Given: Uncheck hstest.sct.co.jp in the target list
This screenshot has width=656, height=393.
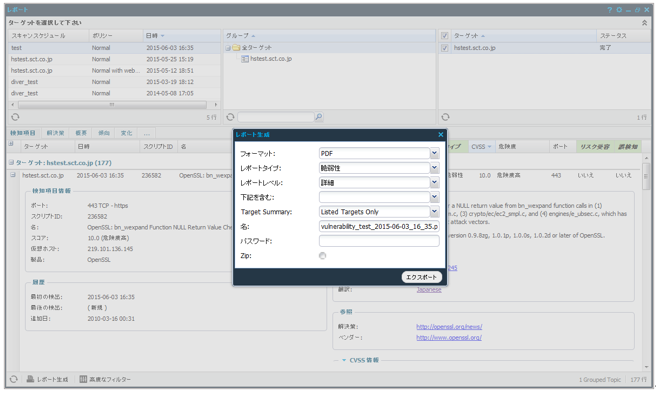Looking at the screenshot, I should pyautogui.click(x=445, y=48).
